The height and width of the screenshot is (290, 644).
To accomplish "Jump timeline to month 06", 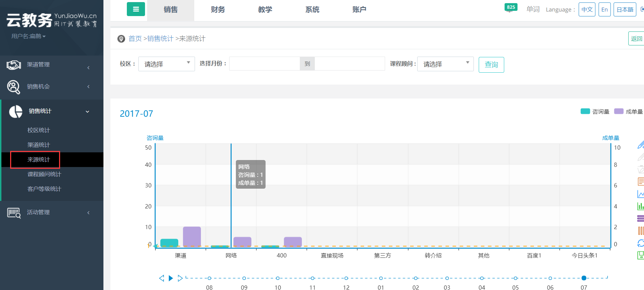I will click(x=550, y=278).
